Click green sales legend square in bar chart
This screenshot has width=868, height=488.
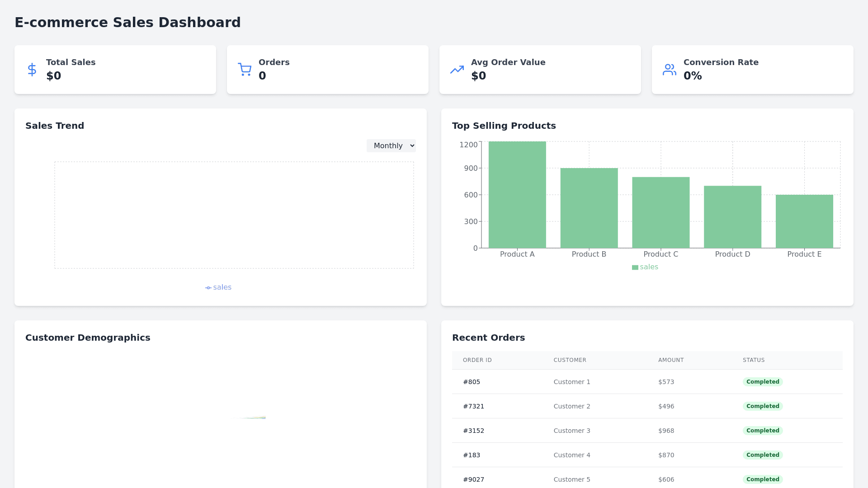click(635, 267)
